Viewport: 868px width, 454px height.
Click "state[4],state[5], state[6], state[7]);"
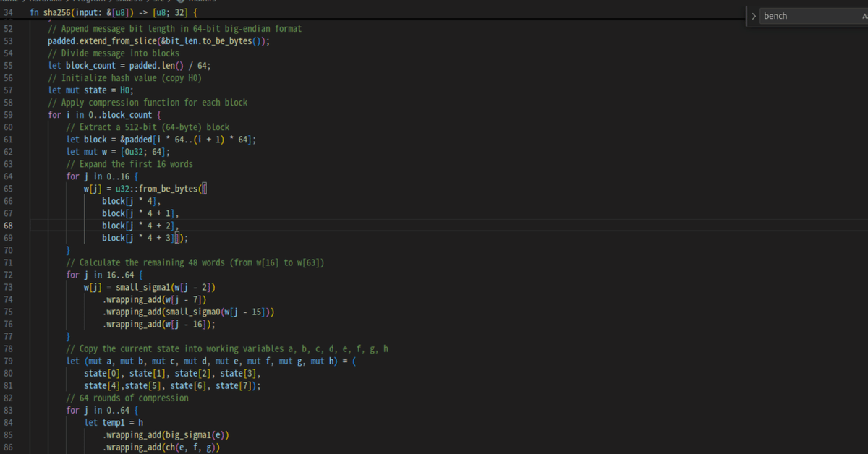click(x=173, y=385)
